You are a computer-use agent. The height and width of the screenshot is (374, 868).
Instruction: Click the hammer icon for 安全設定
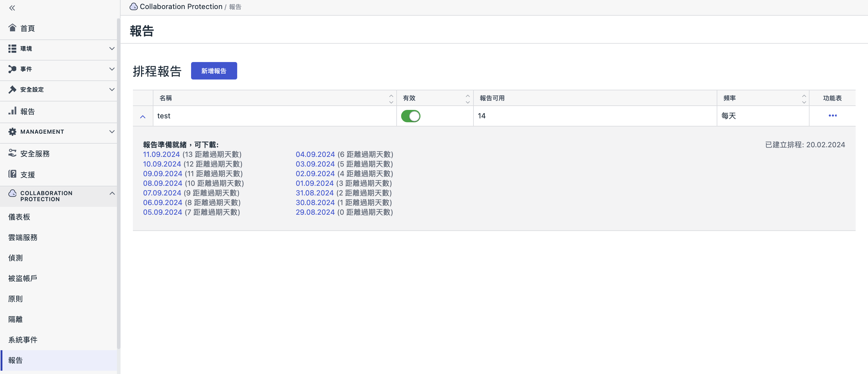(12, 89)
